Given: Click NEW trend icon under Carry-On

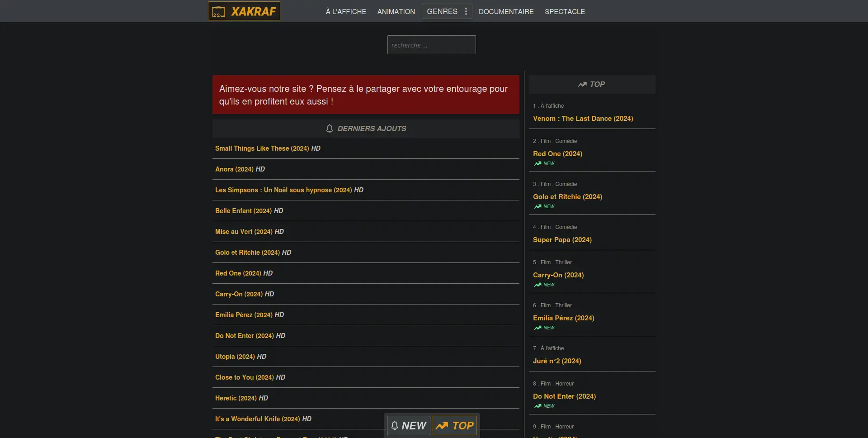Looking at the screenshot, I should click(x=538, y=285).
